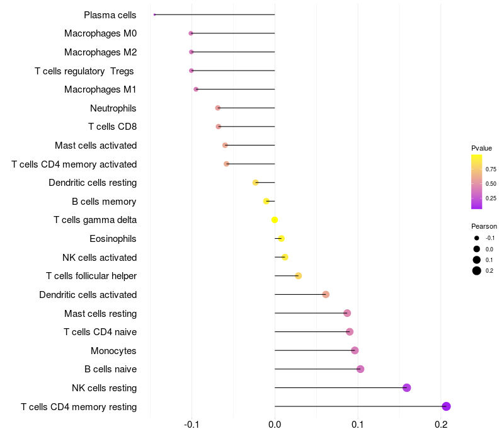The image size is (504, 441).
Task: Select the Pearson 0.0 legend circle
Action: coord(477,249)
